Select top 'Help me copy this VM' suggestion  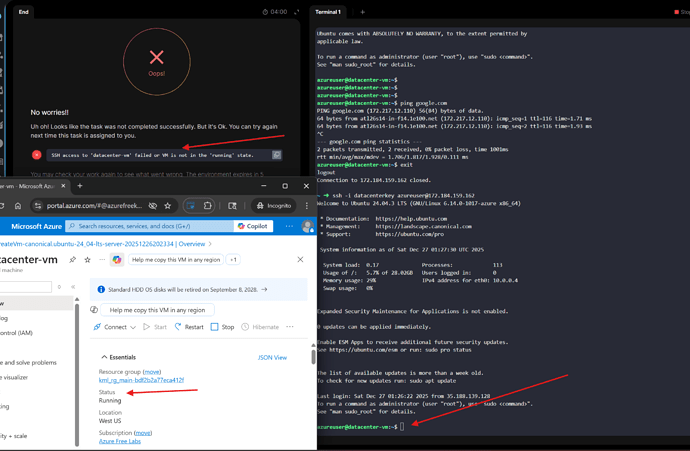pyautogui.click(x=176, y=260)
